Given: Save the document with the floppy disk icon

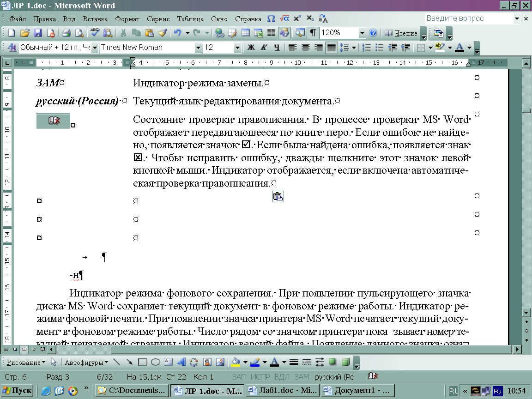Looking at the screenshot, I should (38, 33).
